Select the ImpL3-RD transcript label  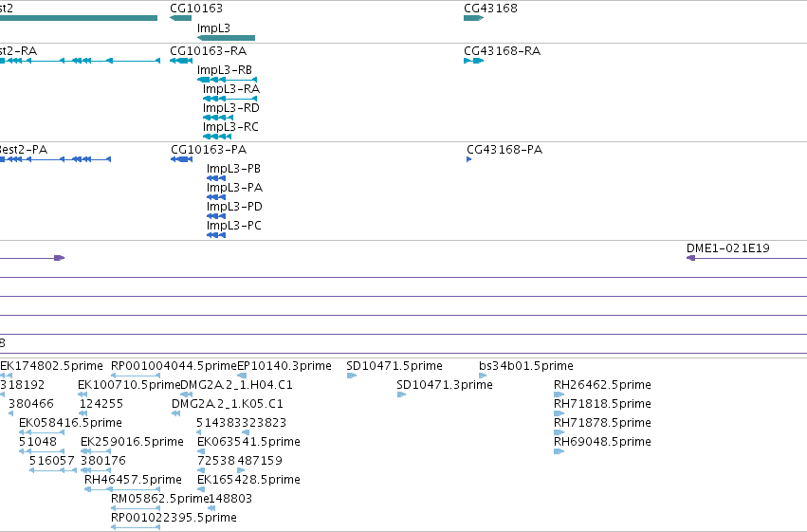231,108
